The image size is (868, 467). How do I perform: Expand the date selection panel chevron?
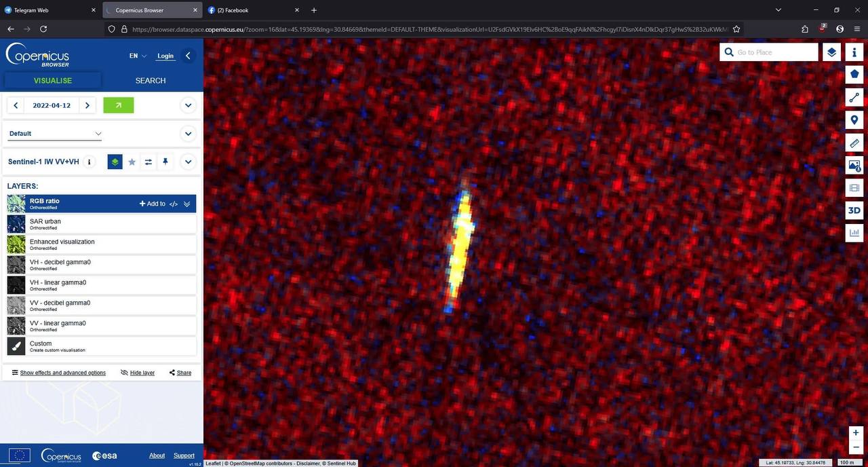pyautogui.click(x=188, y=105)
